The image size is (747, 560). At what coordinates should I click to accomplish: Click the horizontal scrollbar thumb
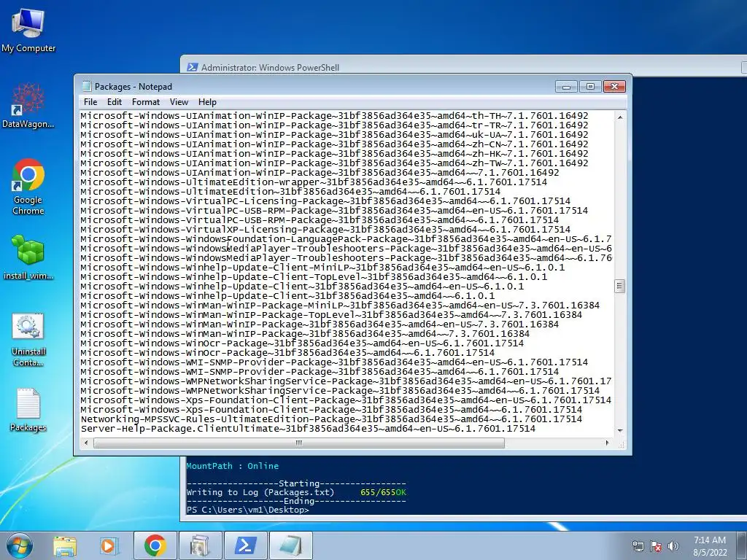pos(298,443)
